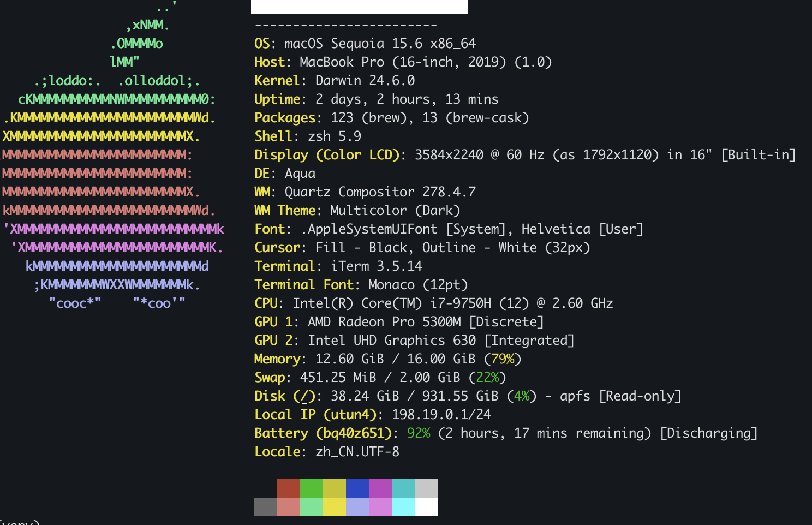The width and height of the screenshot is (812, 525).
Task: Click the green color block in the top palette row
Action: [312, 488]
